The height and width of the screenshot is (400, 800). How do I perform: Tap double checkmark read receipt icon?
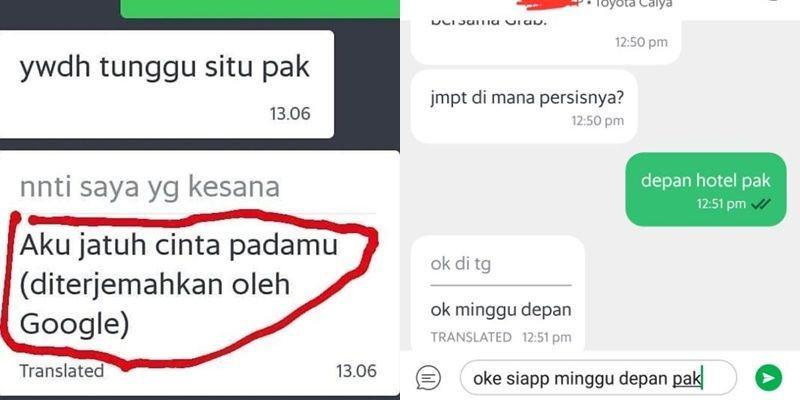pos(761,204)
